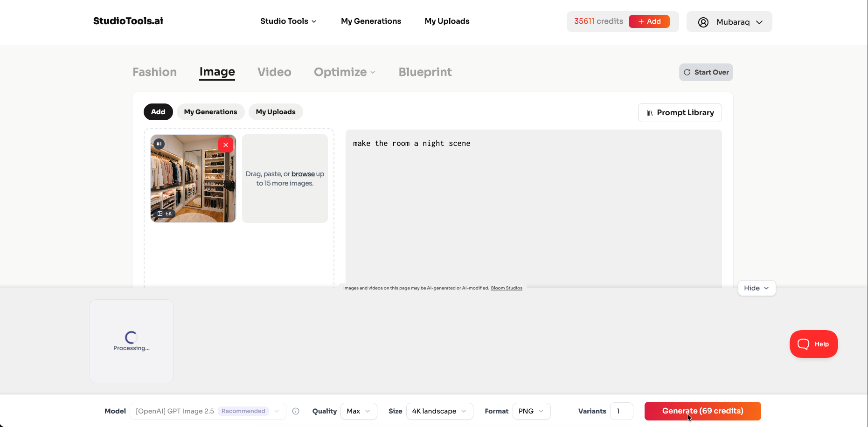
Task: Open the Size dropdown 4K landscape
Action: click(439, 411)
